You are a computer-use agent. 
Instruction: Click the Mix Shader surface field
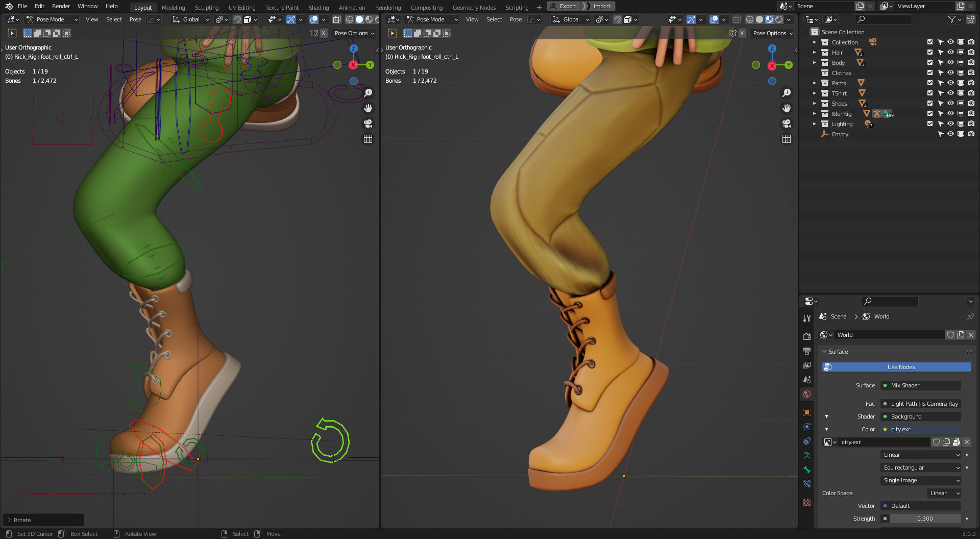921,385
